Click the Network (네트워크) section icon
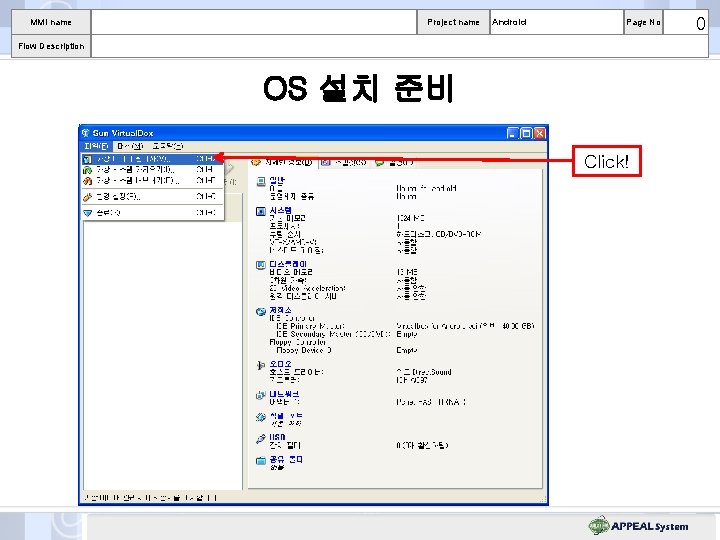 point(261,395)
